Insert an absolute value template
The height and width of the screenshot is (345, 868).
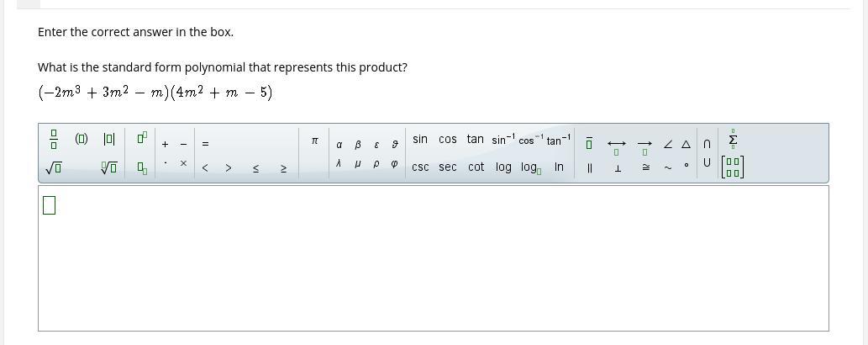pyautogui.click(x=109, y=139)
